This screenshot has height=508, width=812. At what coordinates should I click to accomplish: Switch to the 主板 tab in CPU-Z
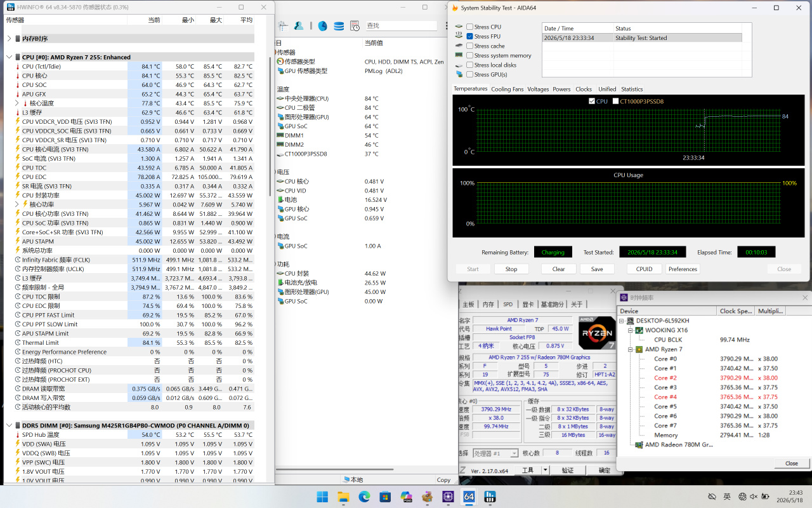[468, 305]
